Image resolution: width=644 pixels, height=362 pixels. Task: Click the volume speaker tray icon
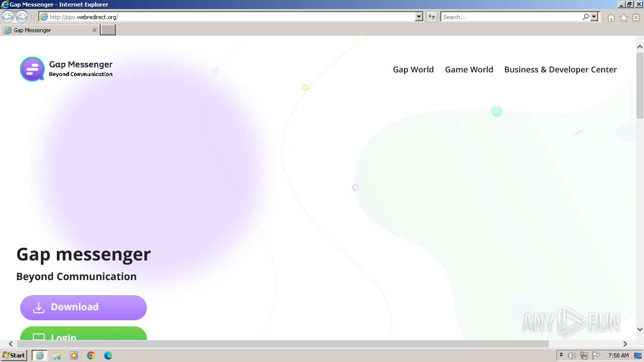(x=572, y=355)
